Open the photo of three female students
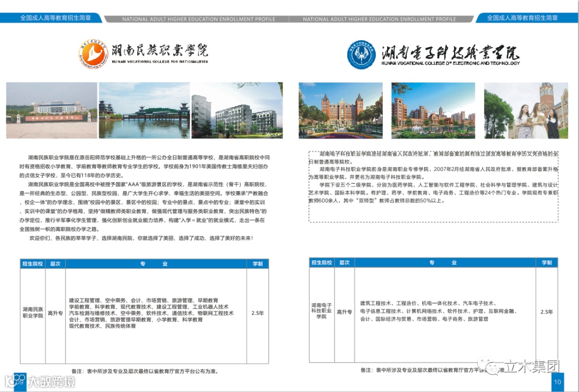The width and height of the screenshot is (579, 392). click(526, 110)
